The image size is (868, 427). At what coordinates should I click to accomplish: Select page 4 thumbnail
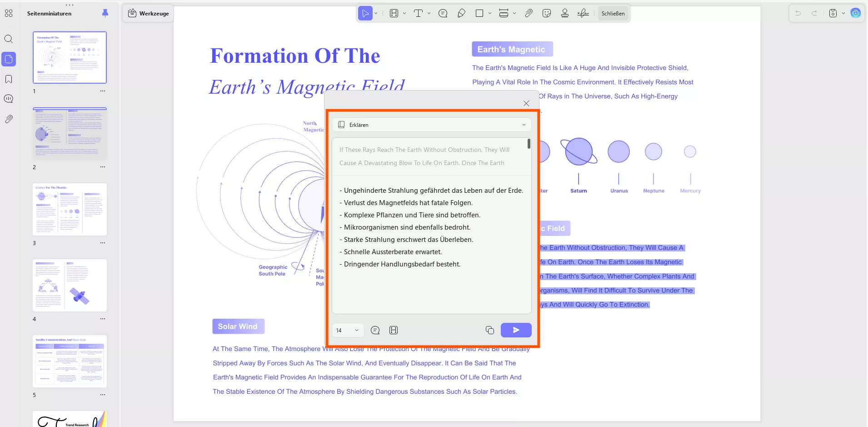(70, 285)
